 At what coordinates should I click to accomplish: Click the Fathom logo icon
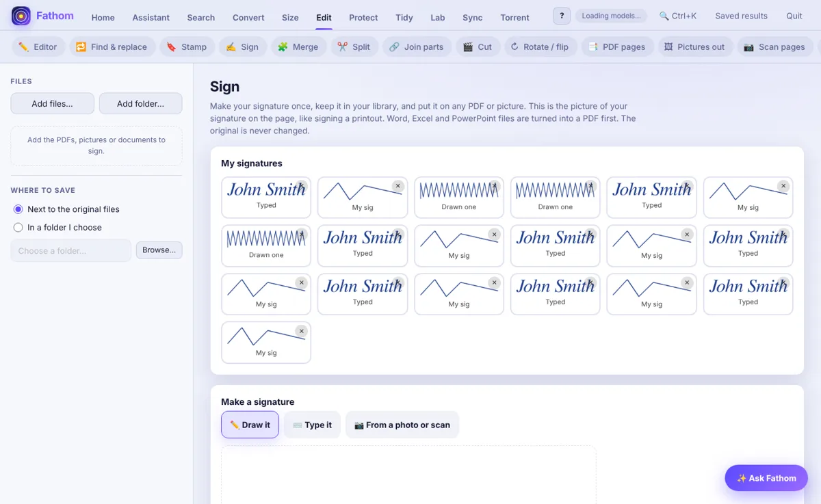coord(21,16)
